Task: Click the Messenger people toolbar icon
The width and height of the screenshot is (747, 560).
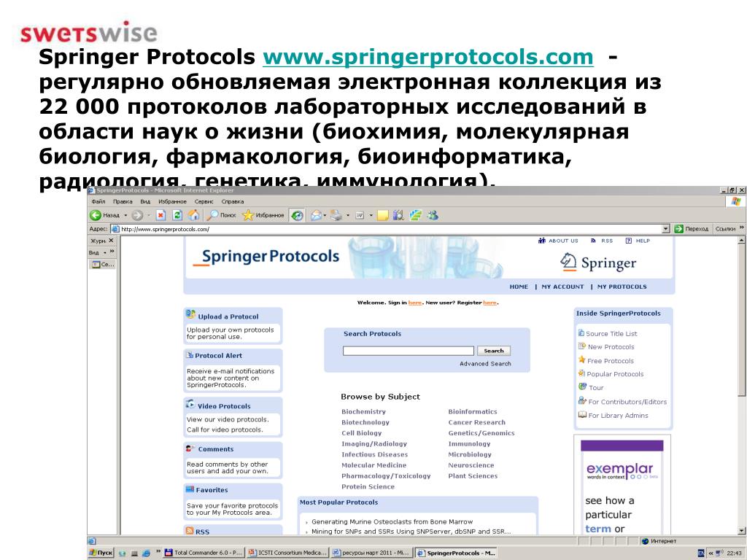Action: [x=433, y=215]
